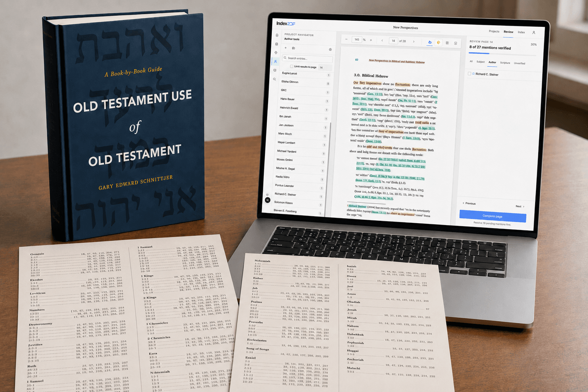588x392 pixels.
Task: Click the circular icon right of the navigator toolbar
Action: click(330, 49)
